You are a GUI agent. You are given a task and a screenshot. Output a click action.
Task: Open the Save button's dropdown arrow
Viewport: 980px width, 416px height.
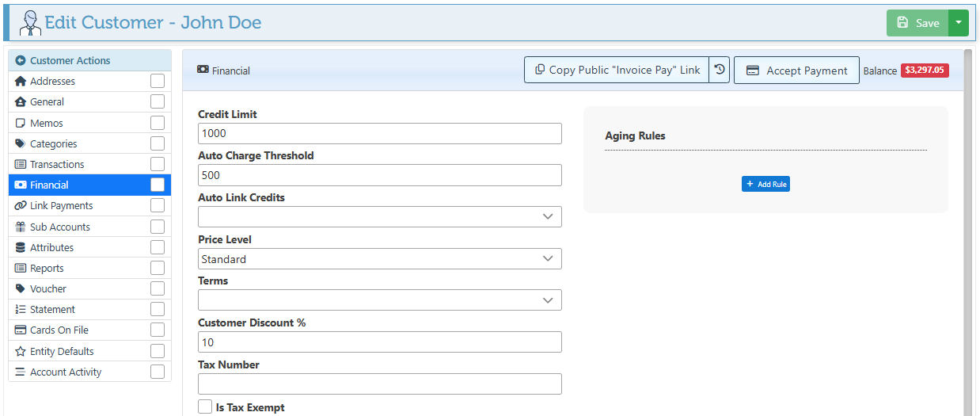958,23
